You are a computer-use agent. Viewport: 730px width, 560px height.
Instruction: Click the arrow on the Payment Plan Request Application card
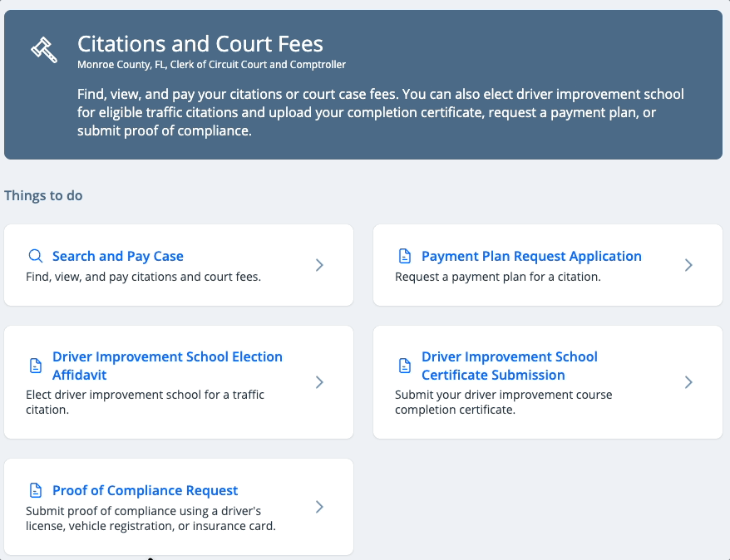pyautogui.click(x=688, y=265)
